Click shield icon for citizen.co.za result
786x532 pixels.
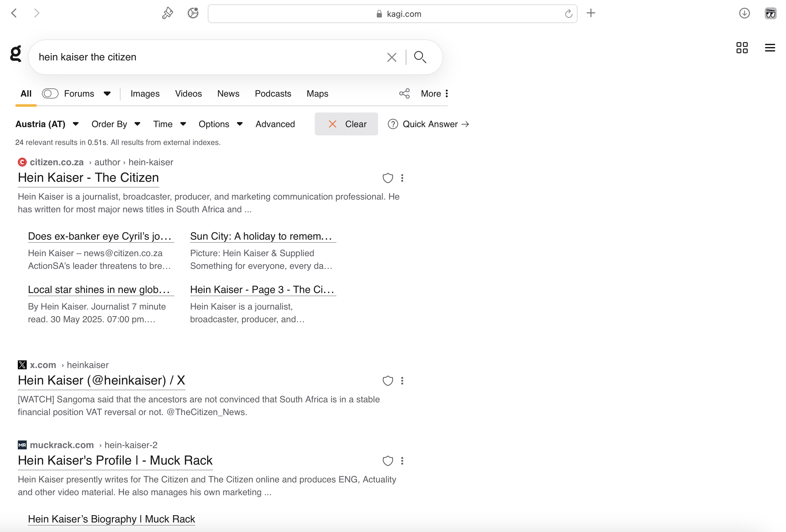(x=388, y=178)
